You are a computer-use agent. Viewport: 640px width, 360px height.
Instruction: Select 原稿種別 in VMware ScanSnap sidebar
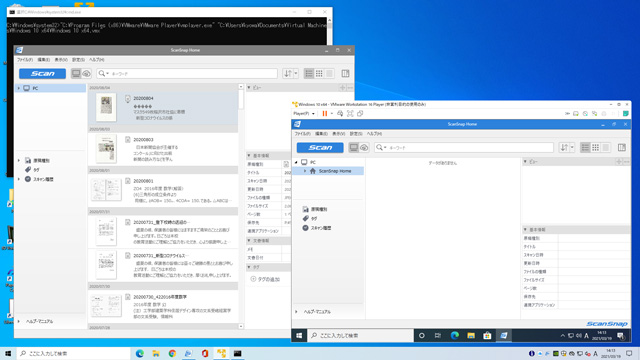(319, 209)
